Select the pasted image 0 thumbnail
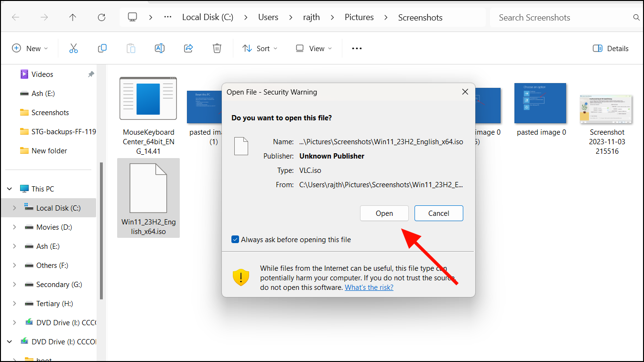Screen dimensions: 644x362 pyautogui.click(x=540, y=103)
